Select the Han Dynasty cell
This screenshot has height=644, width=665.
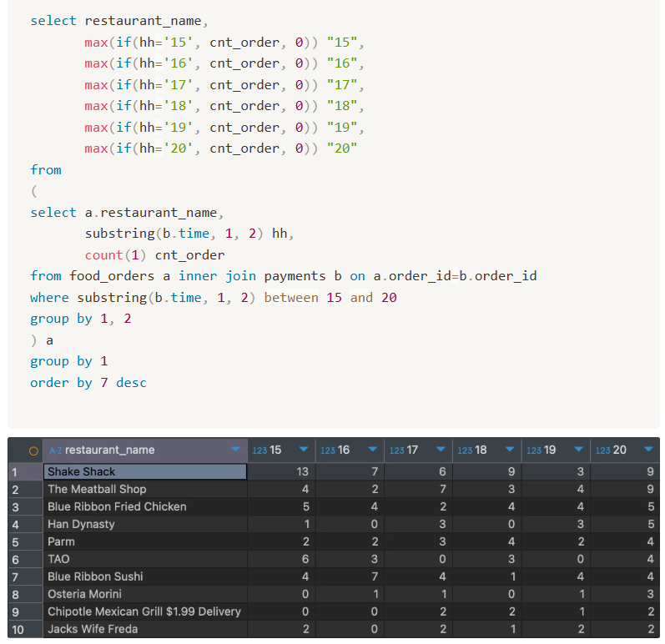[145, 525]
